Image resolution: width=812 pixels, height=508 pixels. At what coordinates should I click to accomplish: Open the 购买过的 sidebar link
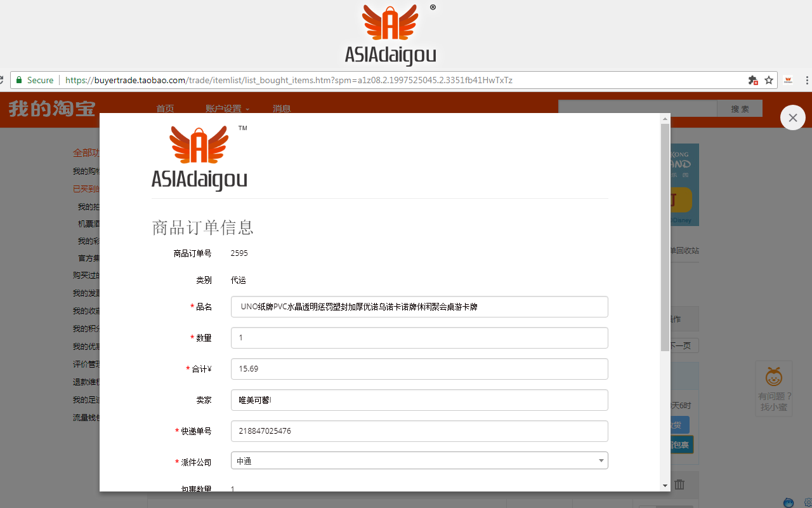coord(86,276)
